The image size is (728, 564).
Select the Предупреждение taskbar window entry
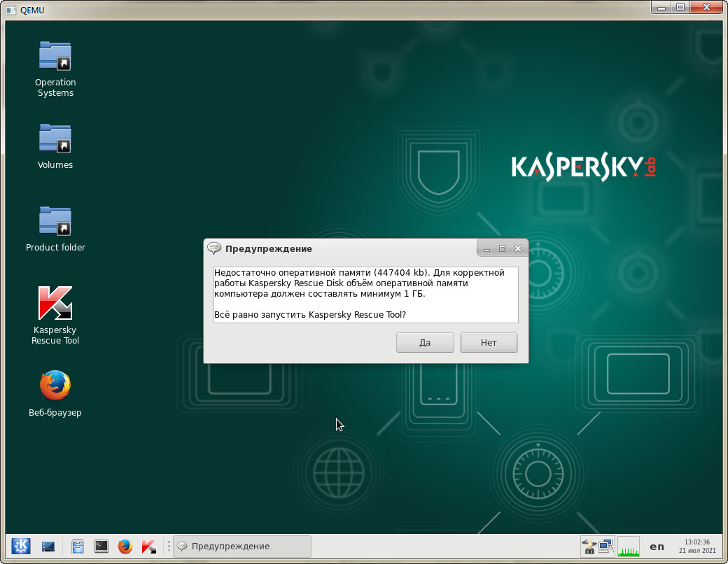242,547
